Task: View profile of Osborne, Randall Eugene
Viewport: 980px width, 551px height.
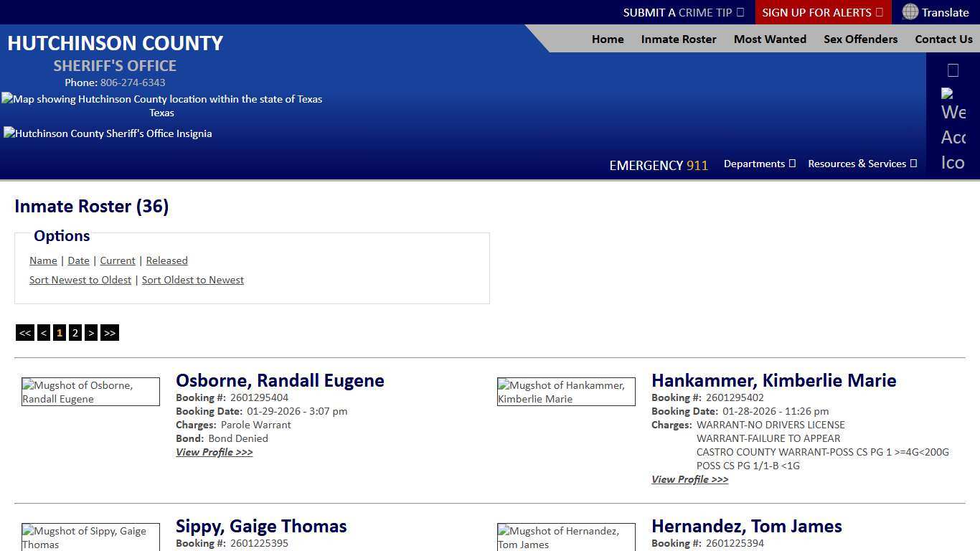Action: [214, 452]
